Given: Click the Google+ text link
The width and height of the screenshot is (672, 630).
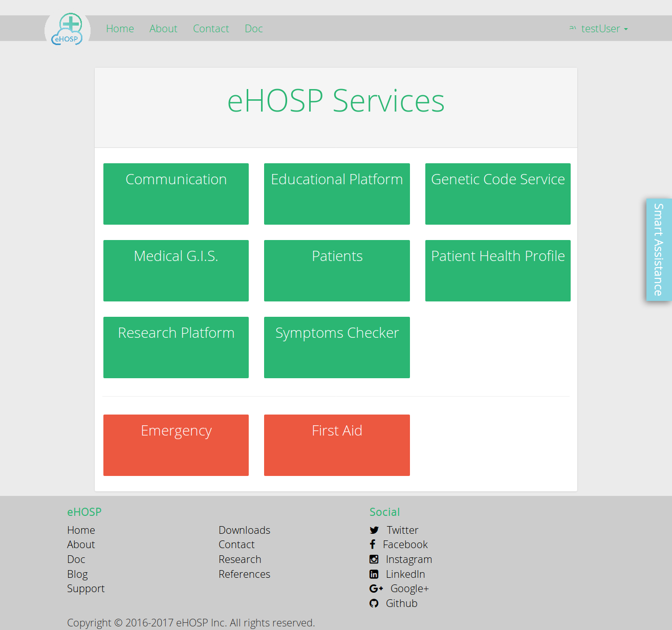Looking at the screenshot, I should click(409, 589).
